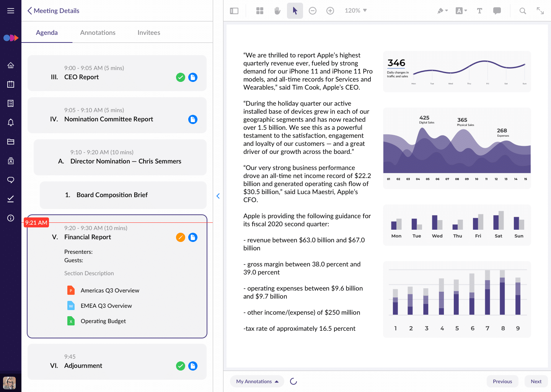Image resolution: width=551 pixels, height=392 pixels.
Task: Click the Next page button
Action: tap(536, 381)
